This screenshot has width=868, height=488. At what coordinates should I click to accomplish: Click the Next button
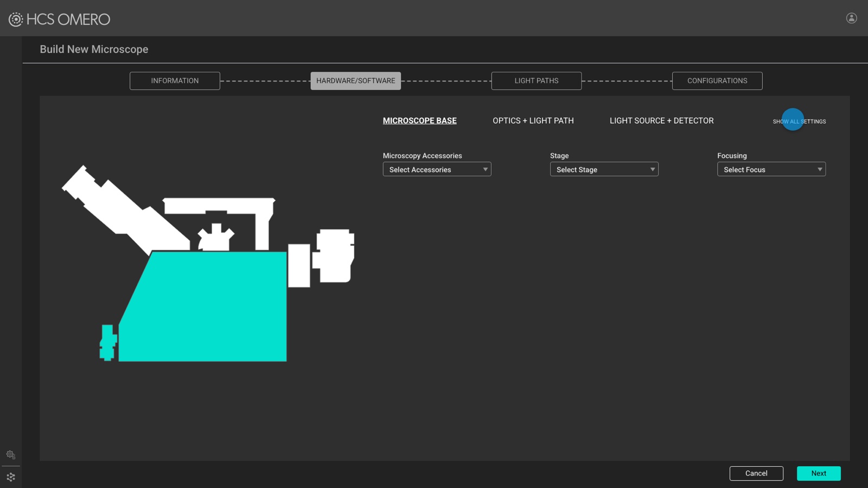point(819,473)
